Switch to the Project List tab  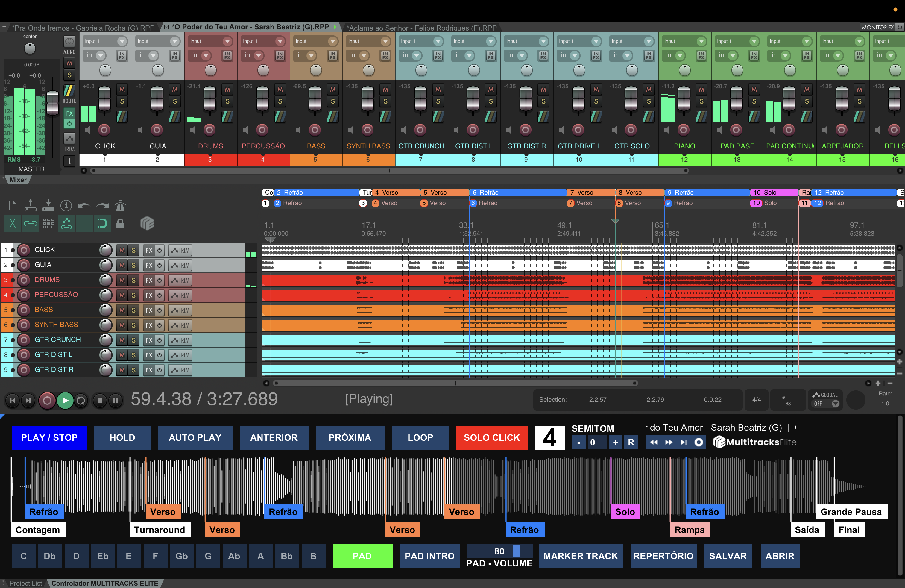25,583
